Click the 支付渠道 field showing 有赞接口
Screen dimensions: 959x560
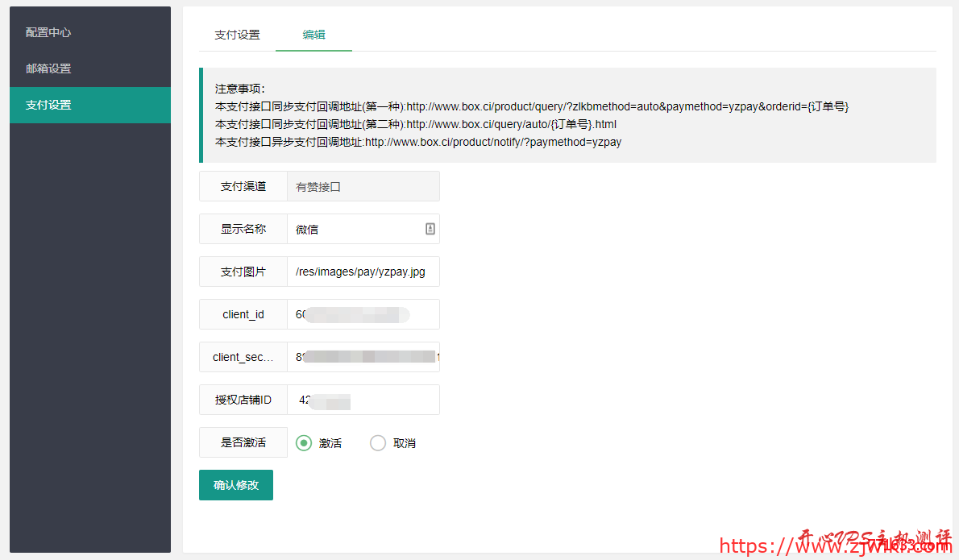pos(363,186)
